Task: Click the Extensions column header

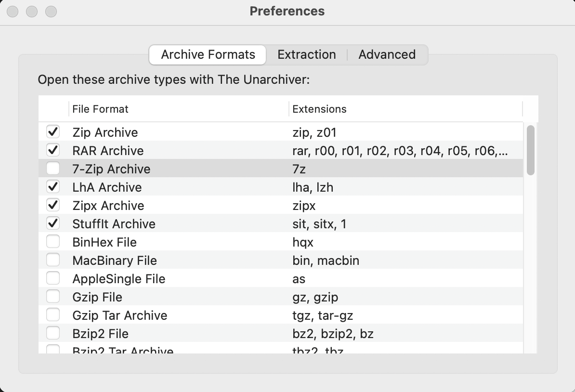Action: (x=319, y=109)
